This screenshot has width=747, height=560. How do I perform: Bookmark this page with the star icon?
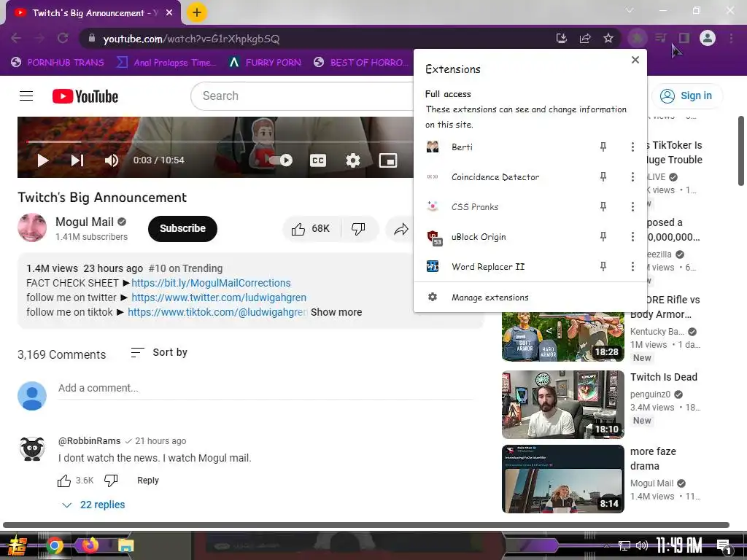click(608, 38)
